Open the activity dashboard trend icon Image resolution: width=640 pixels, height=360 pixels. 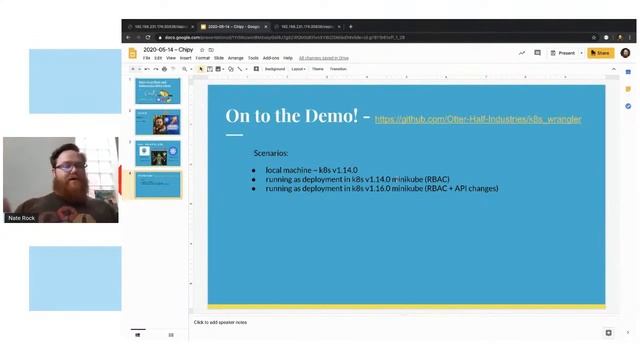pos(522,53)
